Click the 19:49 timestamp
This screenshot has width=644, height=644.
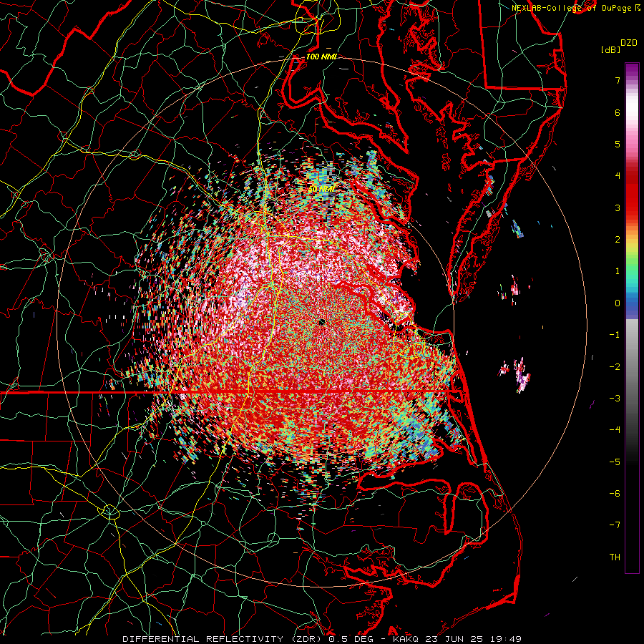(506, 639)
